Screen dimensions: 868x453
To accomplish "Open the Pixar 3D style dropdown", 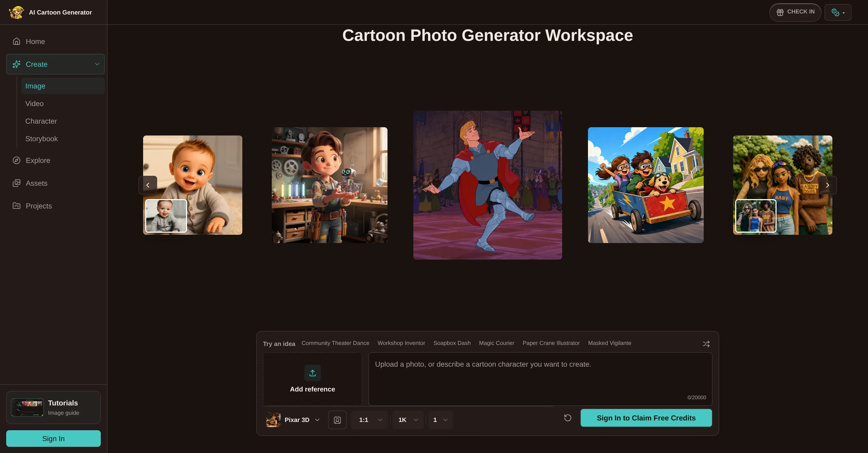I will 293,420.
